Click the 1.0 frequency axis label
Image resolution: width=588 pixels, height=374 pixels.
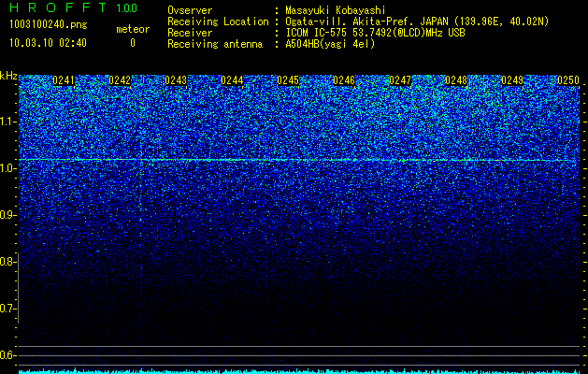[x=7, y=168]
